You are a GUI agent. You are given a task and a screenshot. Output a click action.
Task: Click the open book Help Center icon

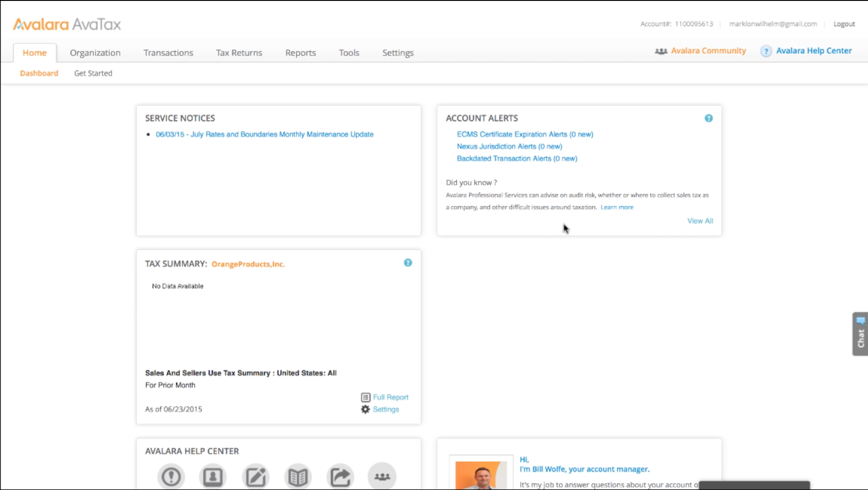click(x=298, y=476)
